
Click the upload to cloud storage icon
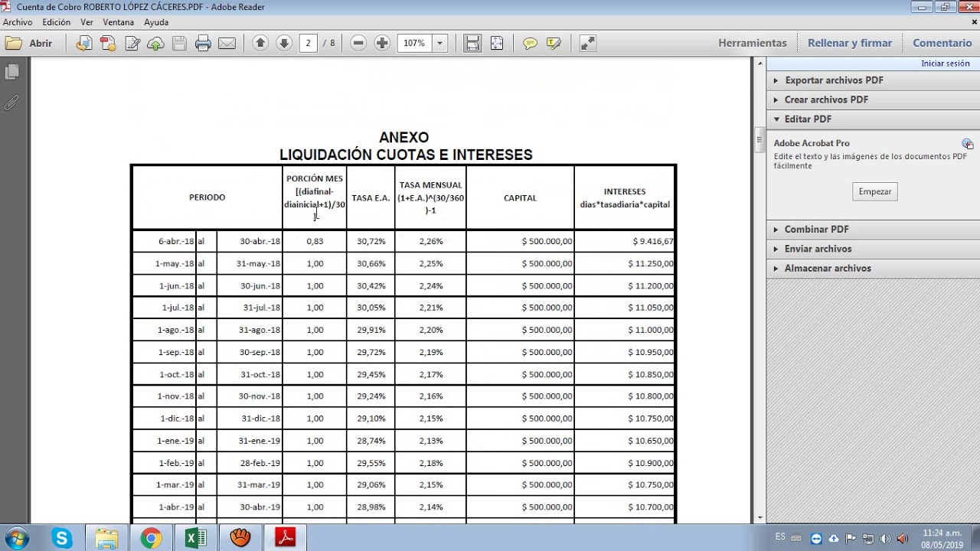pyautogui.click(x=155, y=44)
